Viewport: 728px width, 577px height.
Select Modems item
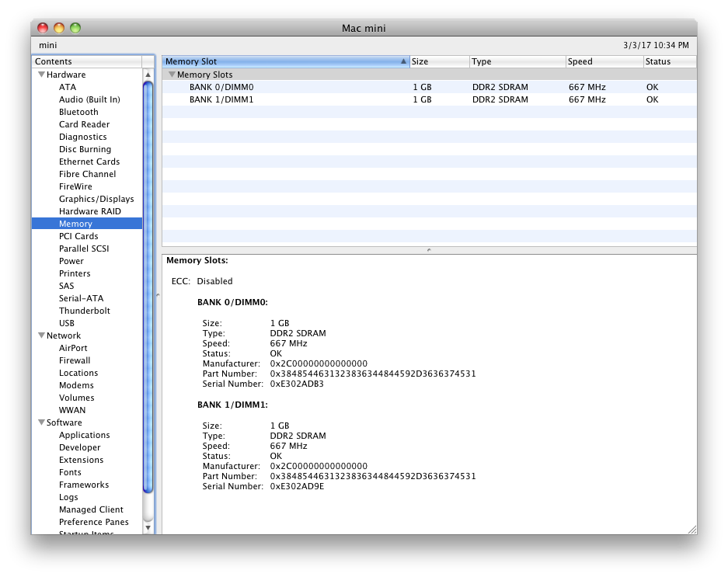76,385
